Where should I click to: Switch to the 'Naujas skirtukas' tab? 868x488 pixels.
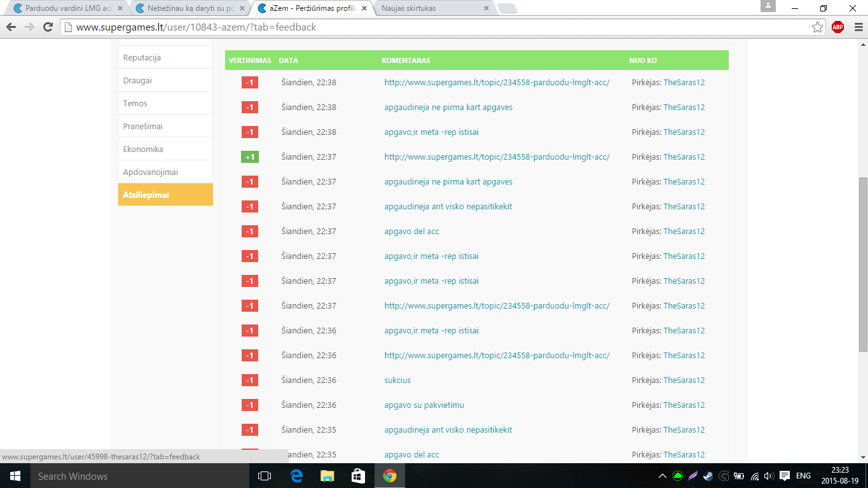(432, 9)
